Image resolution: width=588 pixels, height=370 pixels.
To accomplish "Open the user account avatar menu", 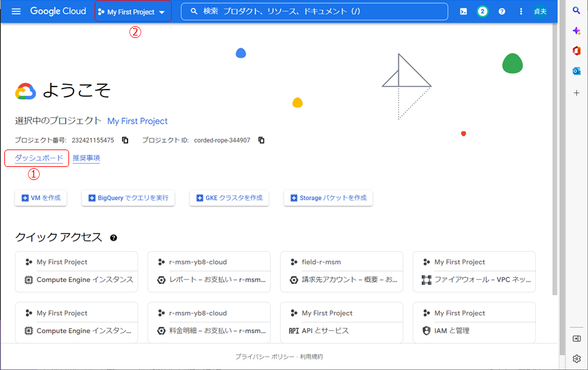I will point(540,11).
